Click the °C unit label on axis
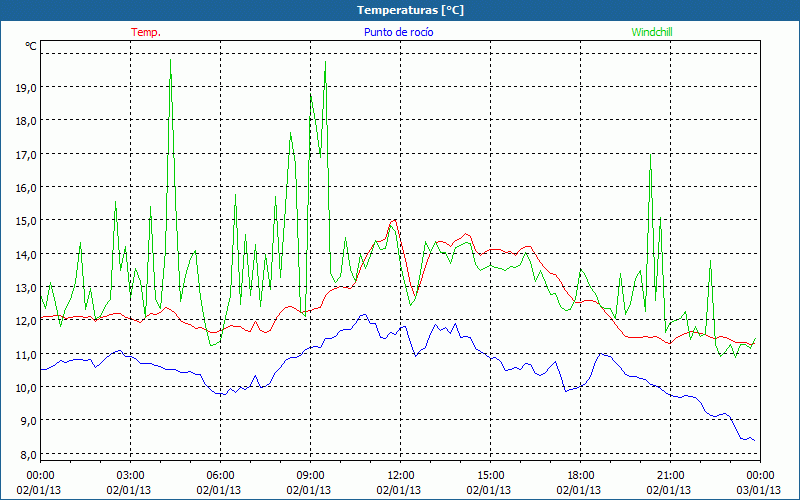 (31, 46)
